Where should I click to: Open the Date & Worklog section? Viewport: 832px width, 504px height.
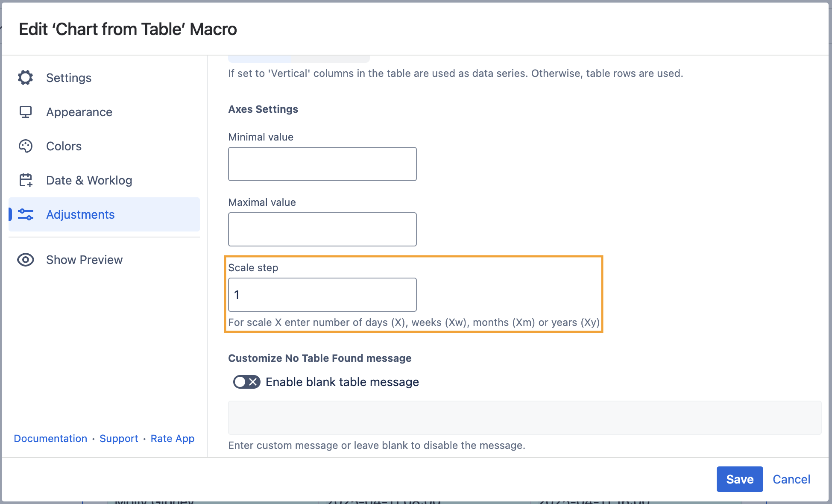pos(89,180)
